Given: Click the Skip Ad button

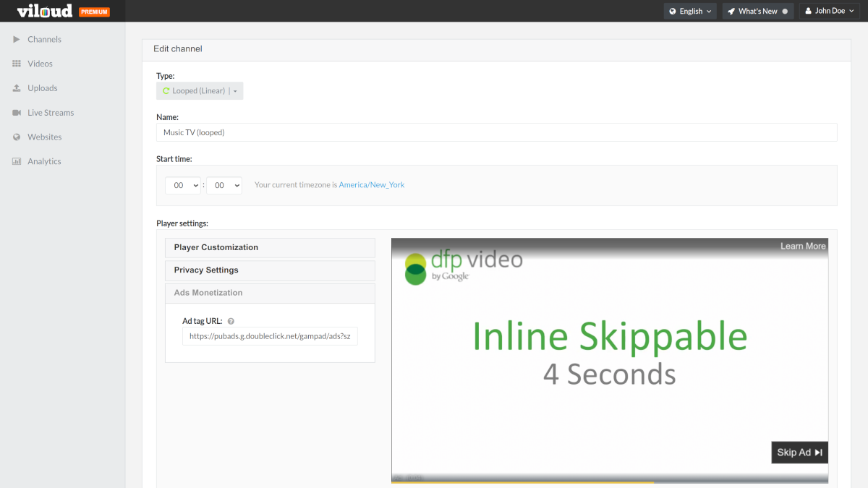Looking at the screenshot, I should 799,452.
